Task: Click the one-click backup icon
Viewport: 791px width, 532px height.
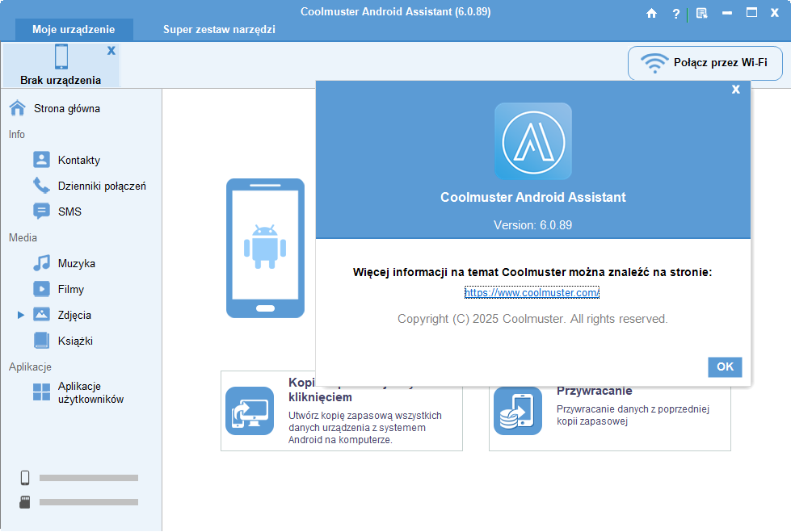Action: point(250,411)
